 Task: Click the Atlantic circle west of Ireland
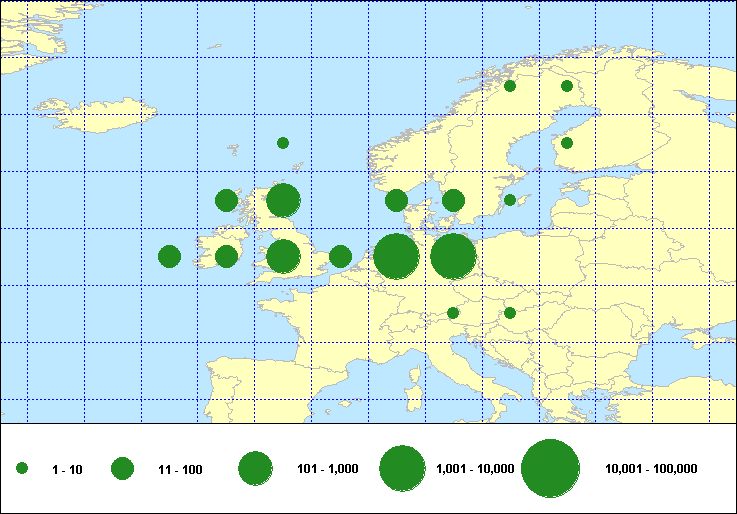169,257
